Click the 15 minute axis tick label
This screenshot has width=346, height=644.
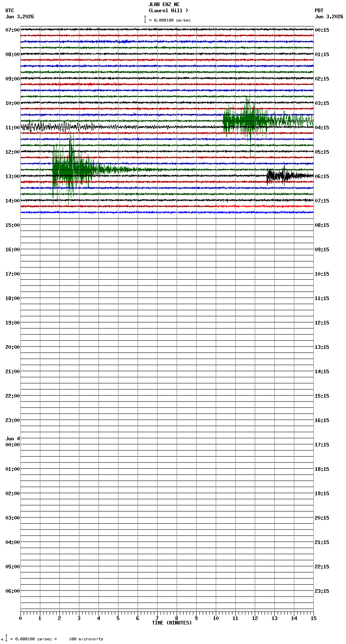313,618
